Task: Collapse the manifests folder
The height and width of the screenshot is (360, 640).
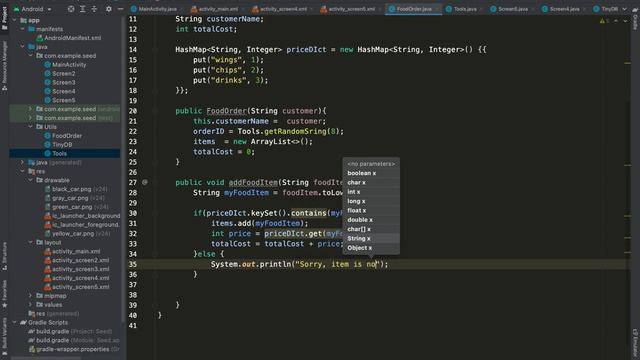Action: coord(22,29)
